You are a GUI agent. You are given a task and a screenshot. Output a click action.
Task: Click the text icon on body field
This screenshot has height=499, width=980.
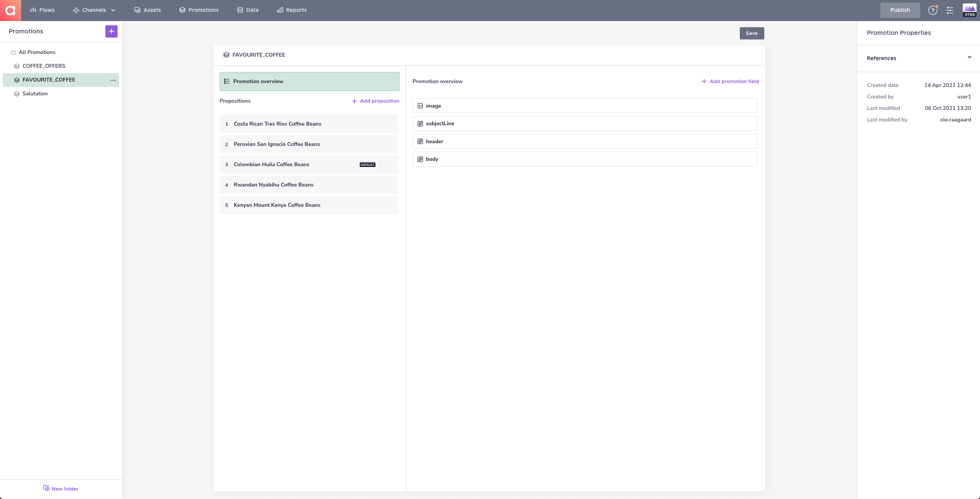420,159
